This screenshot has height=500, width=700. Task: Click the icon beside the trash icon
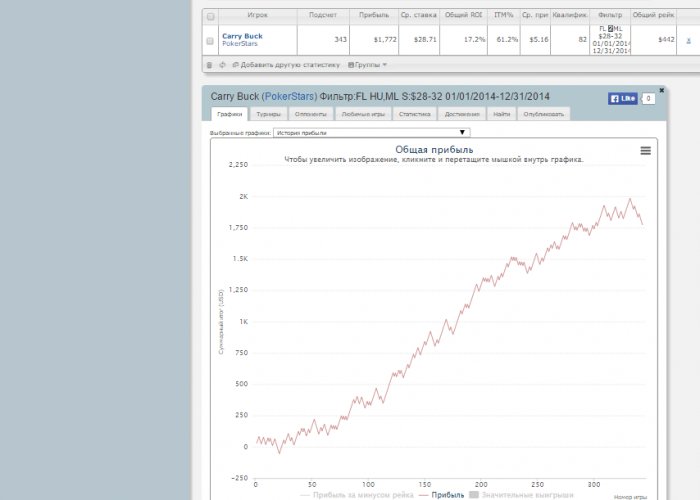click(221, 64)
